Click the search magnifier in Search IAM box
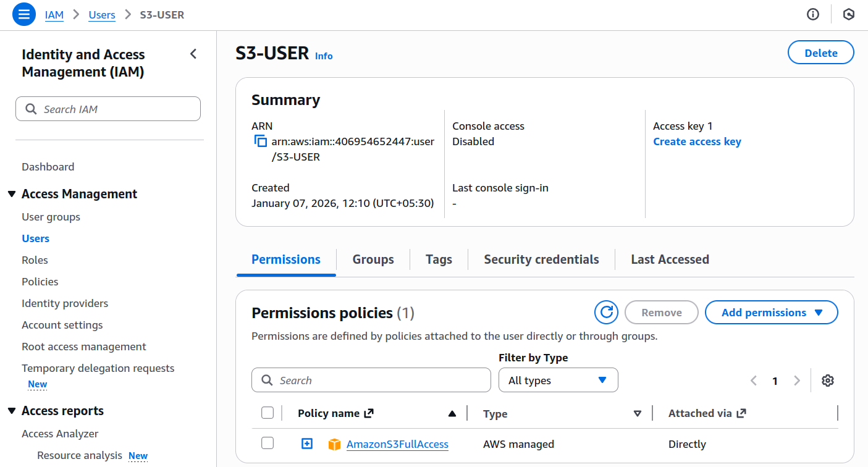This screenshot has width=868, height=467. [31, 109]
